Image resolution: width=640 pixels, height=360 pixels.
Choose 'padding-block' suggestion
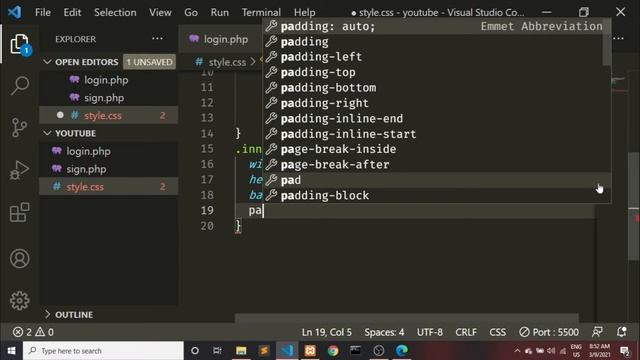pos(436,196)
